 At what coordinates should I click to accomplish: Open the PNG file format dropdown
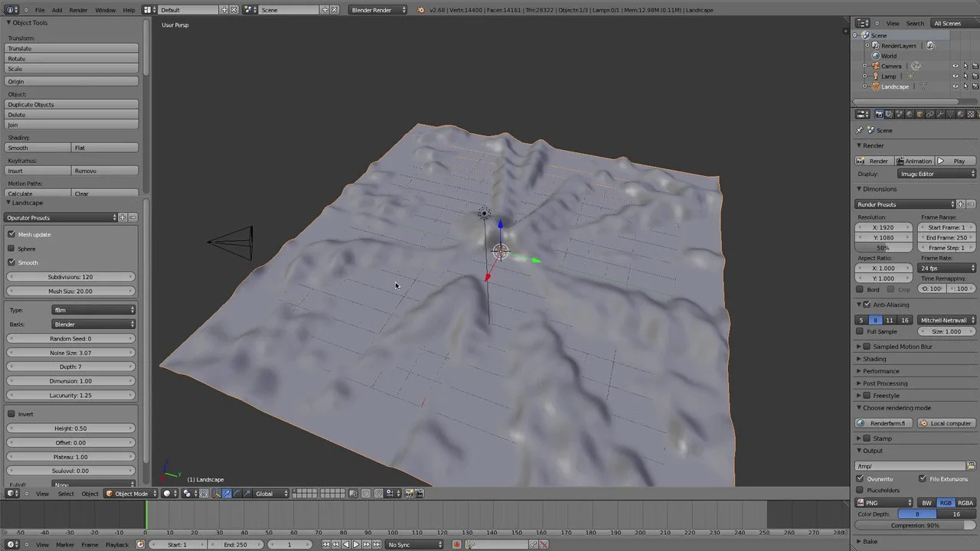pyautogui.click(x=884, y=503)
